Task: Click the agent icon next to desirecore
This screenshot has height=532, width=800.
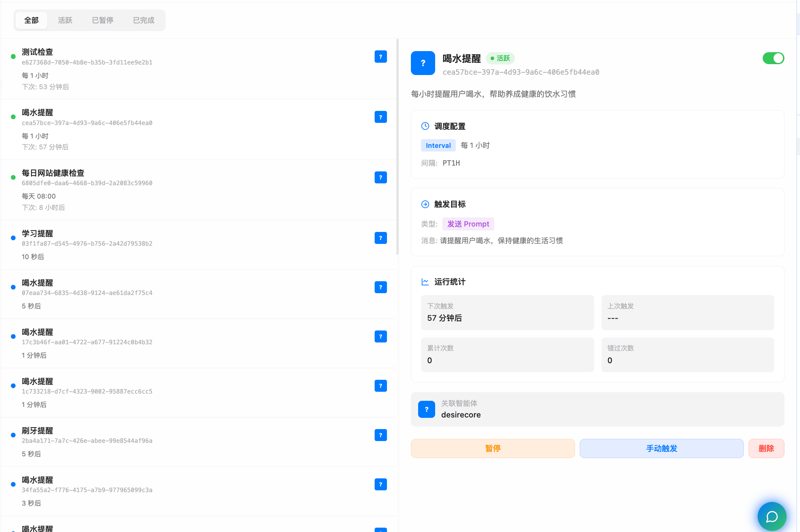Action: (426, 409)
